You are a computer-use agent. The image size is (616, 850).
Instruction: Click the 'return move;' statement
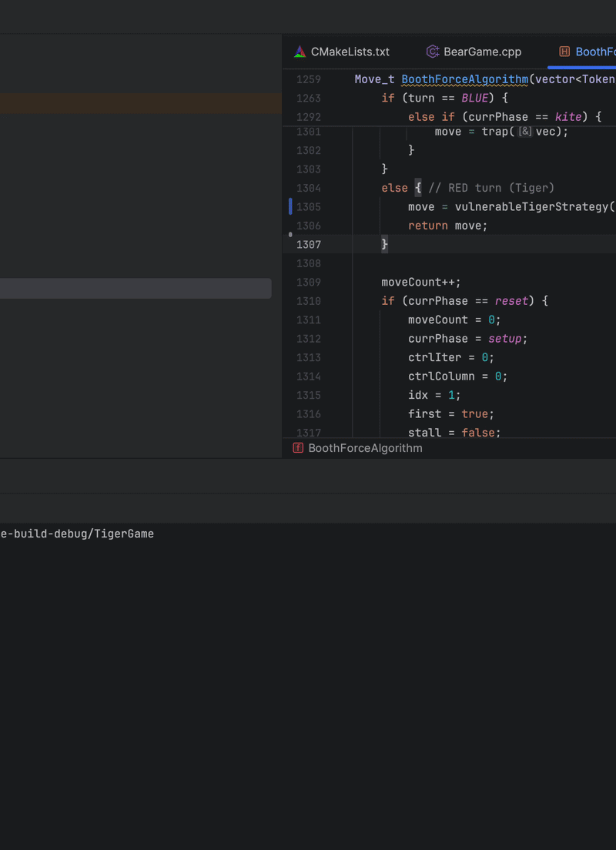448,226
